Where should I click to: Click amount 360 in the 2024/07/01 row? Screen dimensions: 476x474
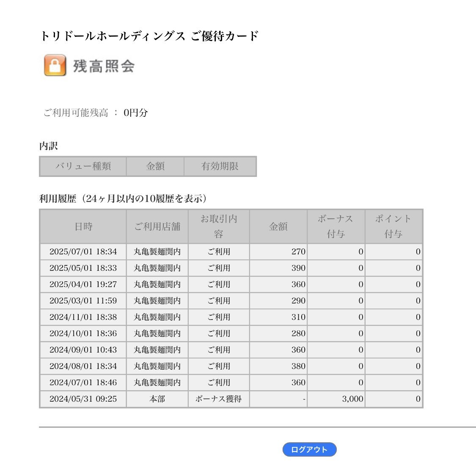click(x=298, y=383)
